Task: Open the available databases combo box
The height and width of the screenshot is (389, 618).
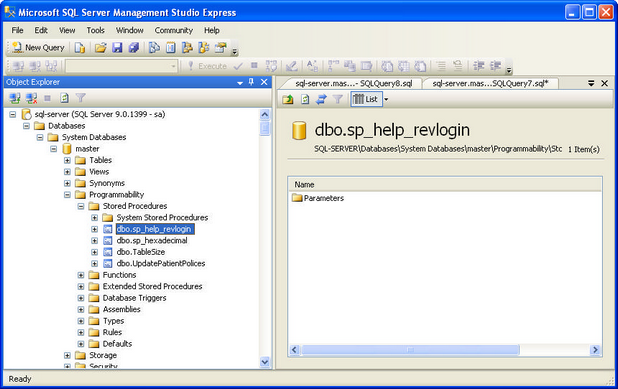Action: click(122, 66)
